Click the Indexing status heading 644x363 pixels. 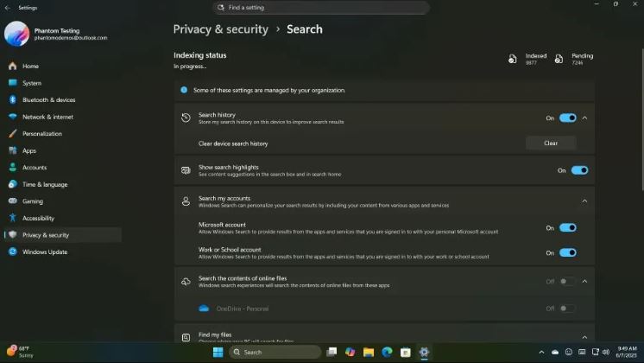pos(200,55)
